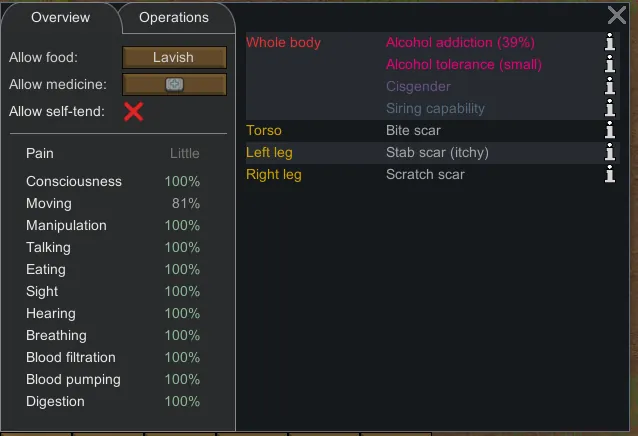Open the Allow medicine dropdown

coord(174,85)
